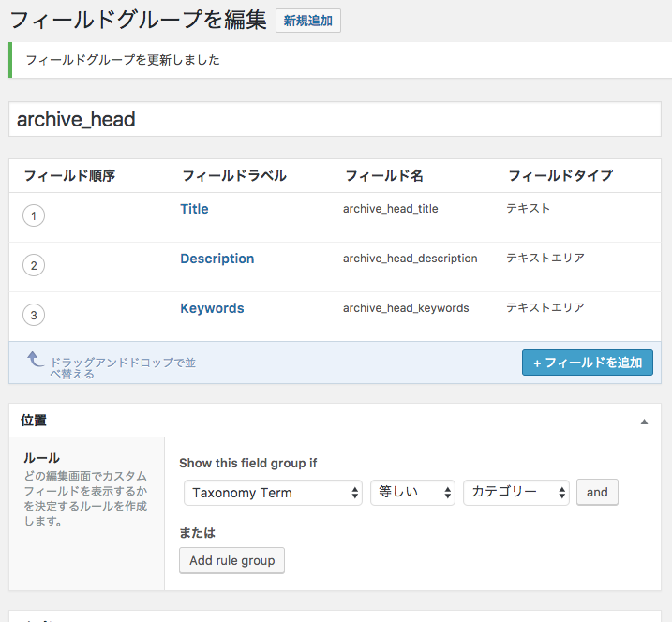Click the Show this field group if label
Image resolution: width=672 pixels, height=622 pixels.
(x=248, y=463)
